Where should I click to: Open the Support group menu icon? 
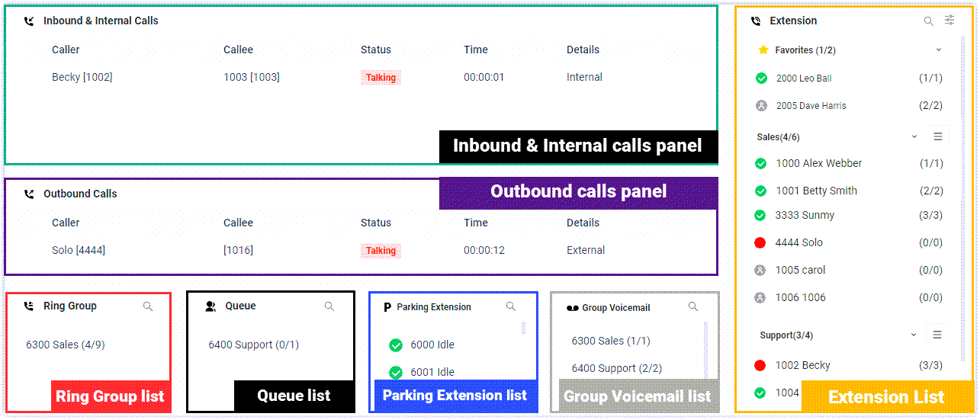(937, 335)
